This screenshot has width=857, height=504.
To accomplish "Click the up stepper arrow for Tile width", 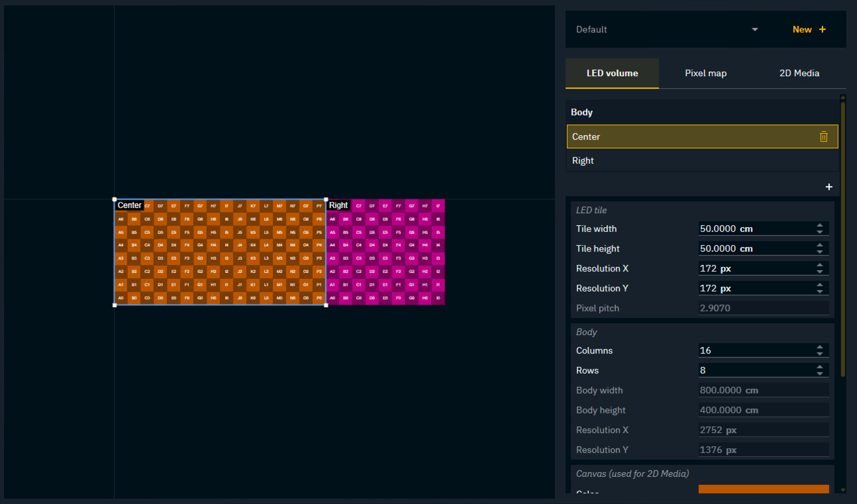I will [x=821, y=226].
